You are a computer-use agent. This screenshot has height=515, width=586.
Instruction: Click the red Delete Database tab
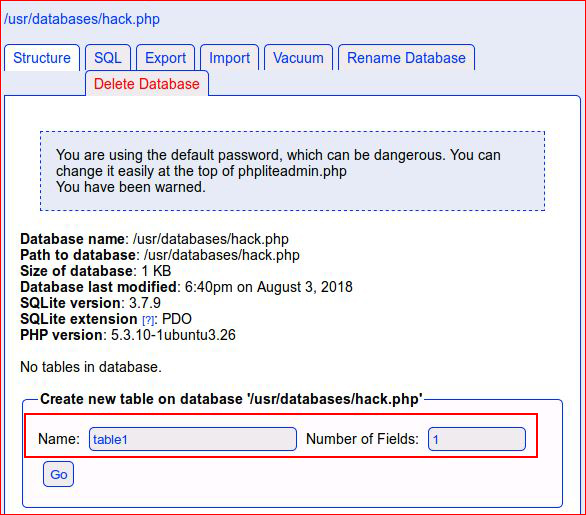pos(147,84)
